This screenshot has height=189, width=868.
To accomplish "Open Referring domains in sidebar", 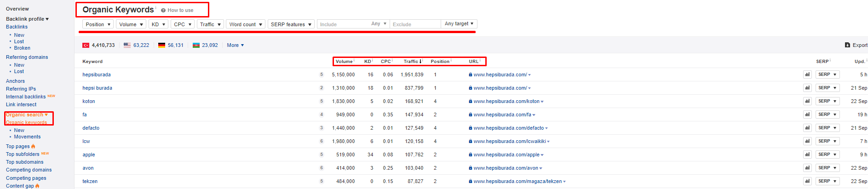I will (27, 57).
